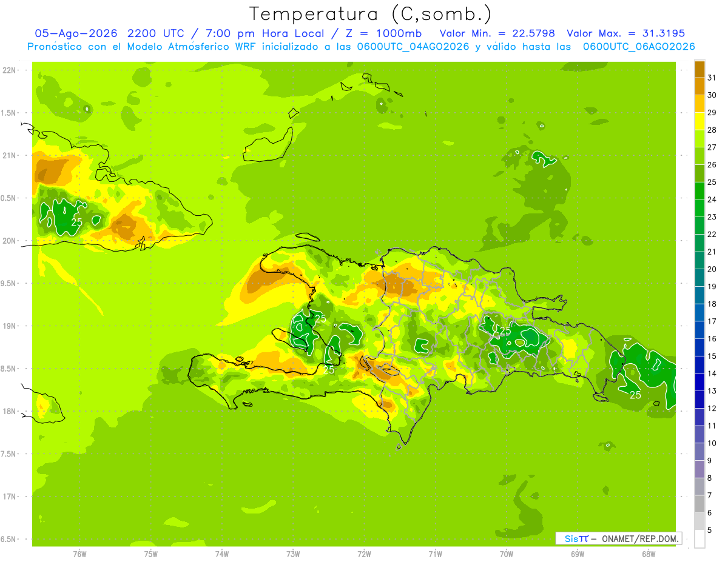Click the "25" contour label near Puerto Rico
Viewport: 728px width, 562px height.
tap(635, 395)
